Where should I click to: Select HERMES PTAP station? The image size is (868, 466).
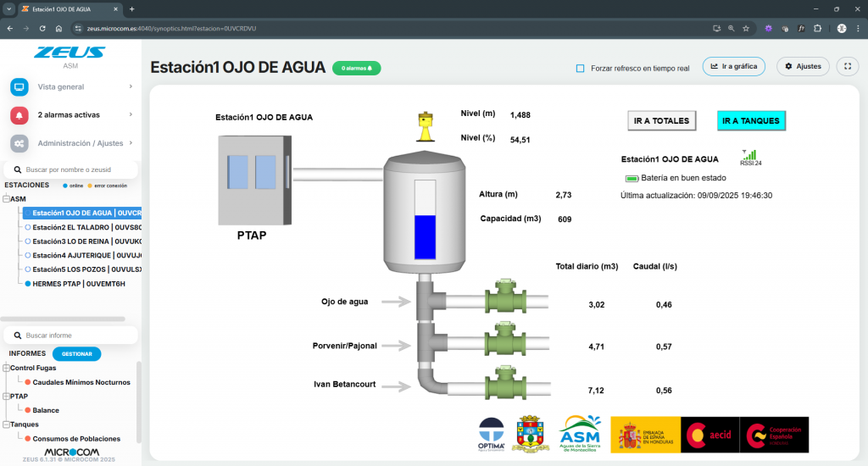[x=75, y=284]
